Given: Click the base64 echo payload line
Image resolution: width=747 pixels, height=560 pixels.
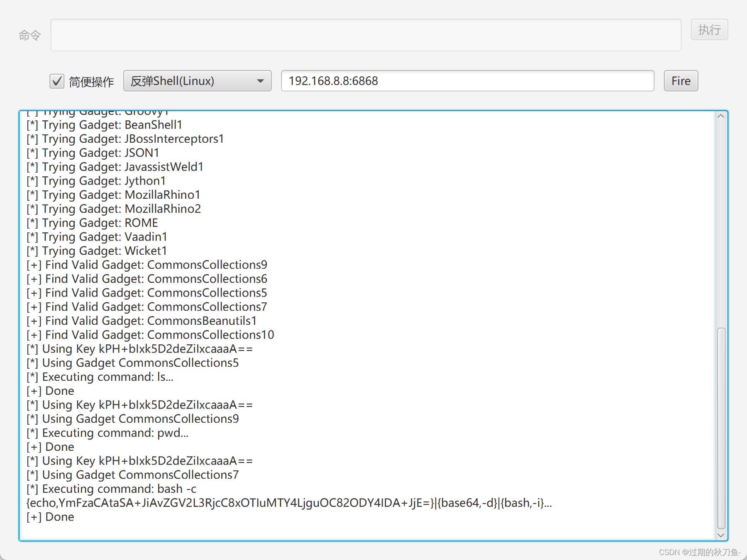Looking at the screenshot, I should click(289, 503).
